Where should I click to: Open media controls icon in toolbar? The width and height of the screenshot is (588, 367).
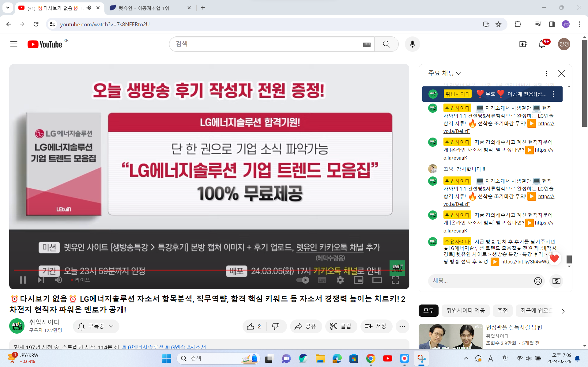click(x=538, y=24)
